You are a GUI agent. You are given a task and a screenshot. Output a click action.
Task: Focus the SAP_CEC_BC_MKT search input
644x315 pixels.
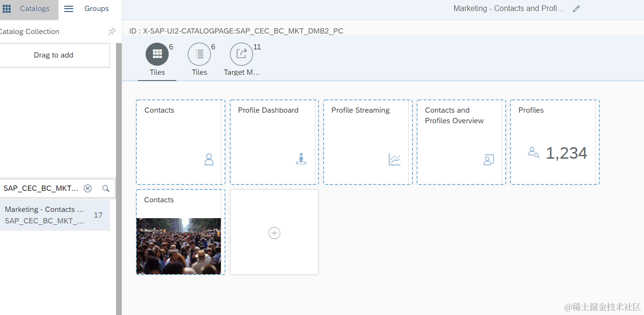[41, 188]
